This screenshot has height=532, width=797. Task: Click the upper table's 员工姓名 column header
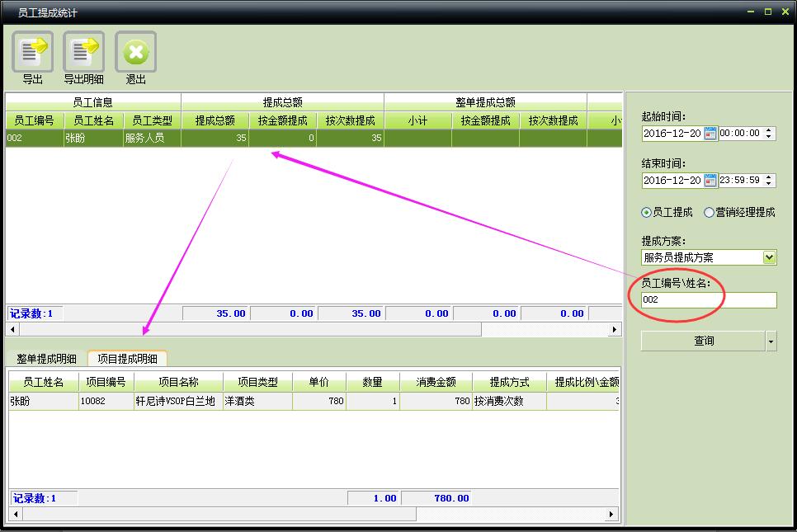[x=94, y=121]
